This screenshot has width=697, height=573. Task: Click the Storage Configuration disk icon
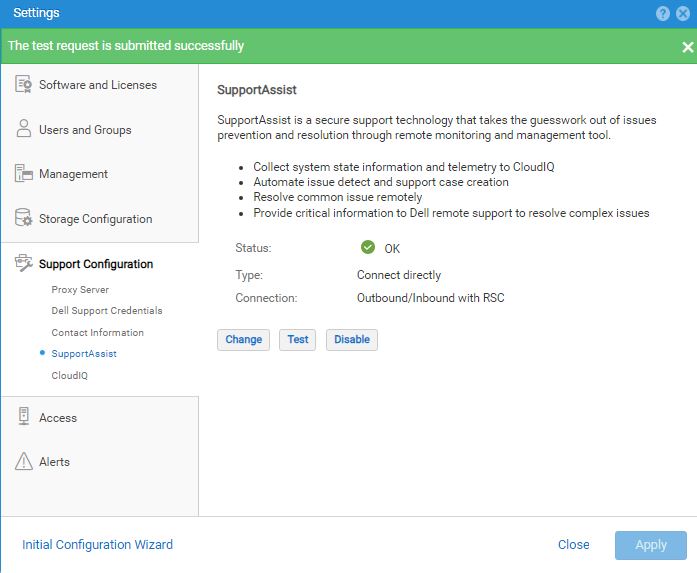coord(24,219)
